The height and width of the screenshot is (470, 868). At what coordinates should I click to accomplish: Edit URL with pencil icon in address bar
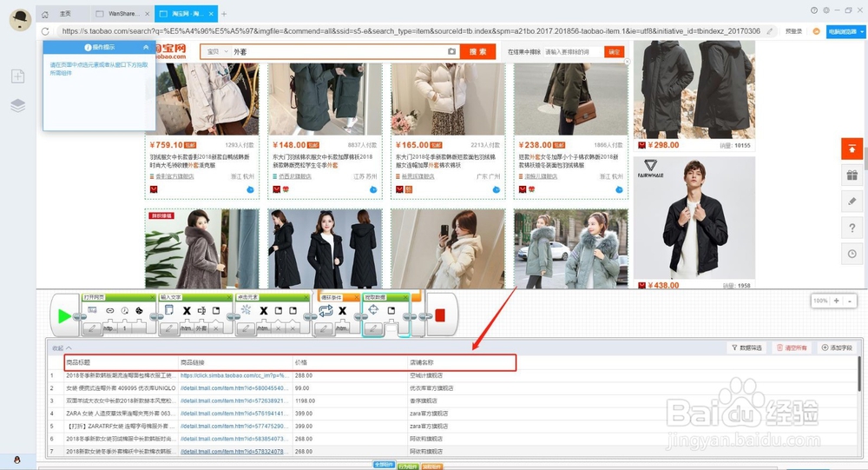click(769, 31)
